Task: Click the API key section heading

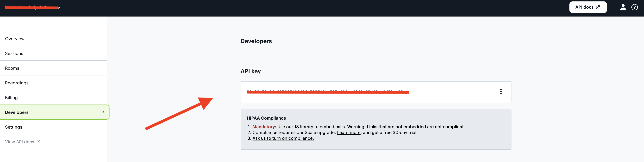Action: tap(251, 71)
